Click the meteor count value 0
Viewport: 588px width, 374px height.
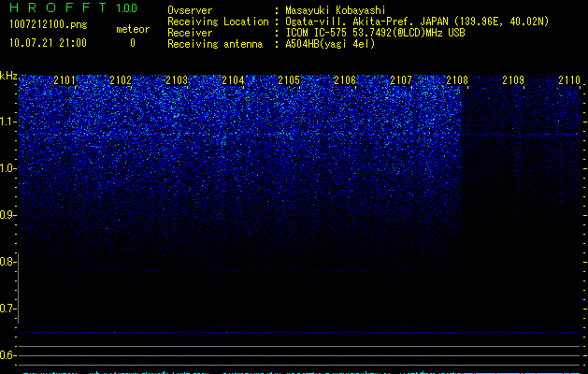pyautogui.click(x=133, y=43)
